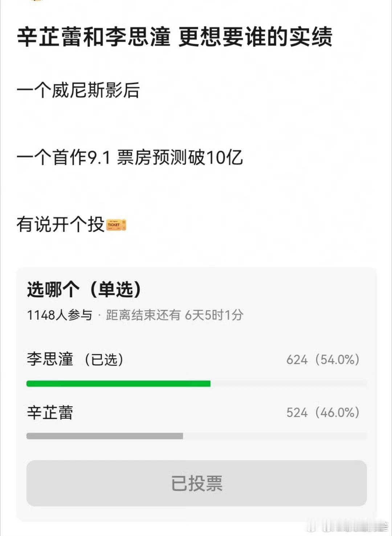Tap the ticket emoji after 有说开个投
This screenshot has width=392, height=536.
(116, 225)
